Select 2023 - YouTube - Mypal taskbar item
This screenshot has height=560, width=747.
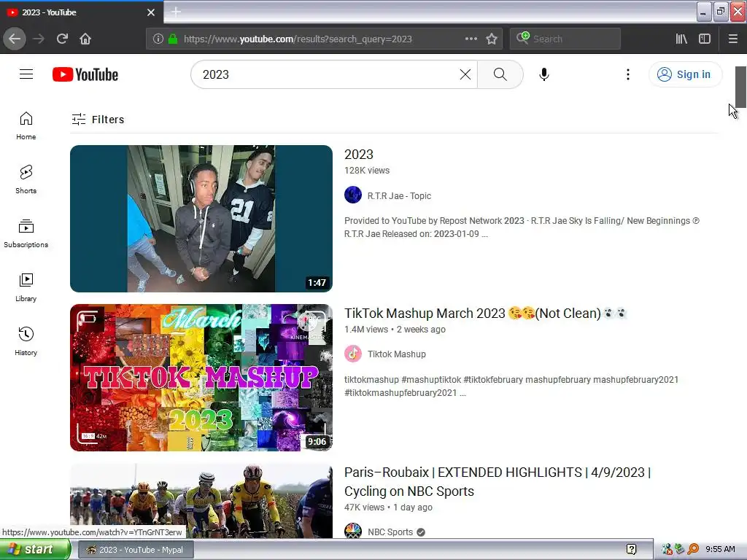tap(135, 550)
